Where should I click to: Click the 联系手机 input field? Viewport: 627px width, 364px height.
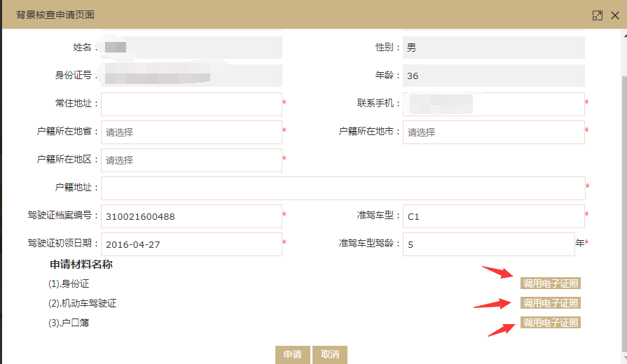[493, 104]
